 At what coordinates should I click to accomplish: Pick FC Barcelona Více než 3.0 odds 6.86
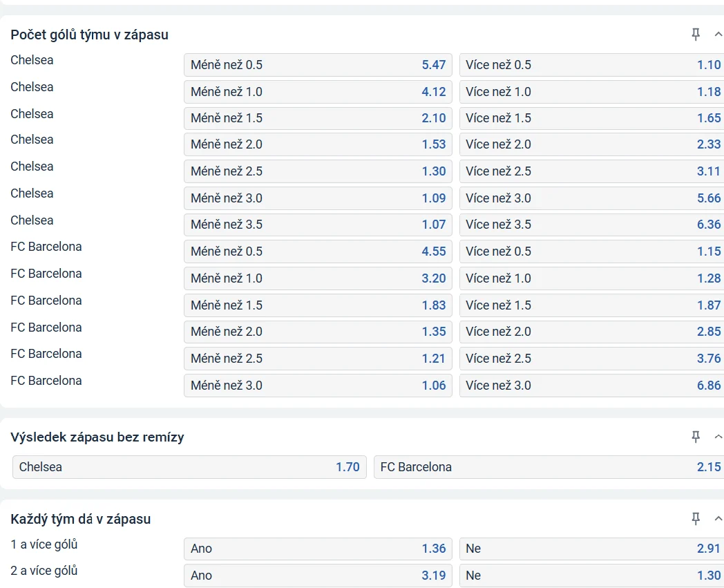click(592, 386)
